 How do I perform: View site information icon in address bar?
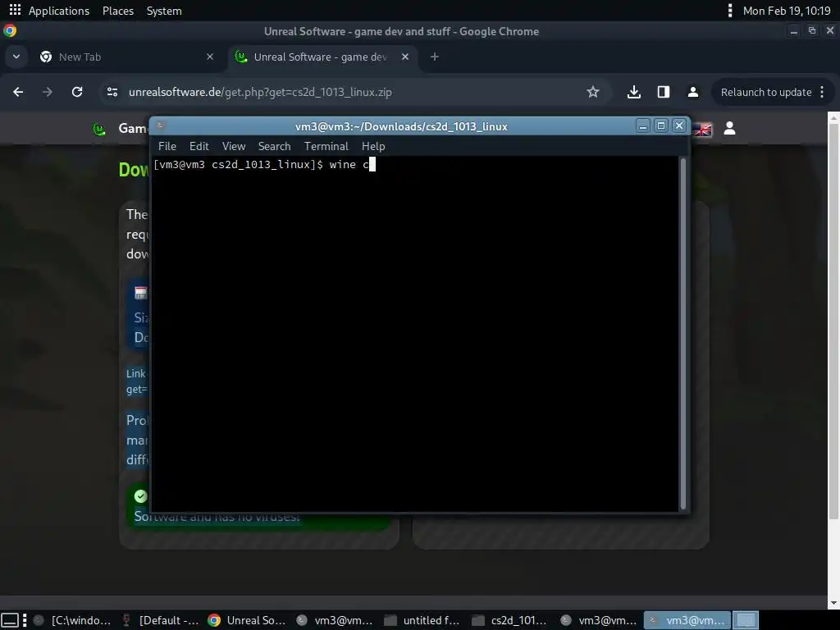pos(112,92)
